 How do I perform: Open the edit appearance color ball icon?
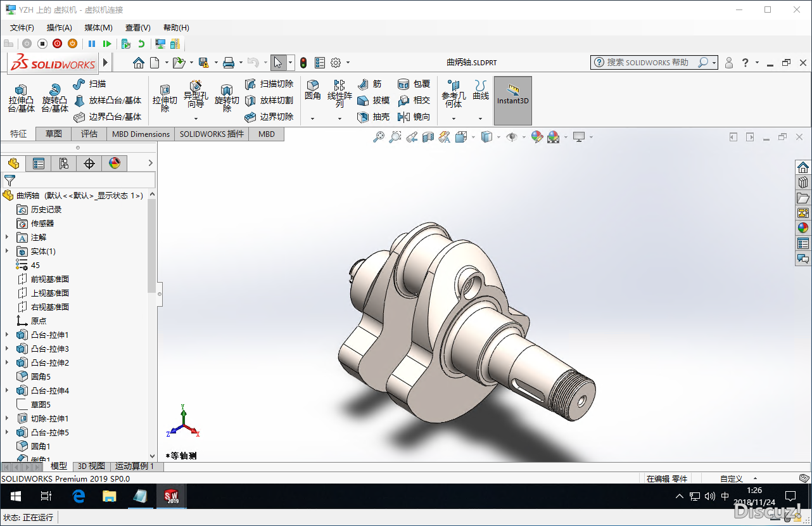click(x=537, y=136)
